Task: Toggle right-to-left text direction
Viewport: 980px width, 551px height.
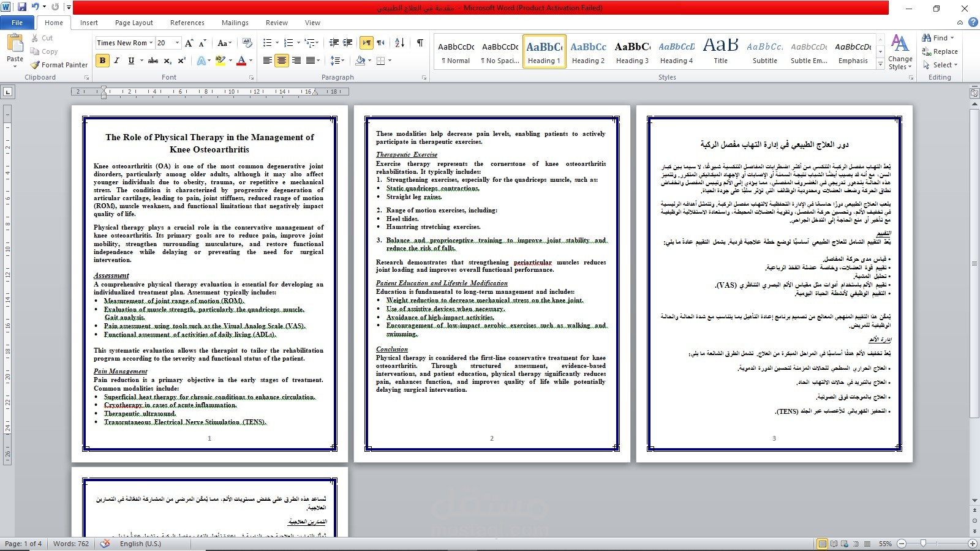Action: coord(380,43)
